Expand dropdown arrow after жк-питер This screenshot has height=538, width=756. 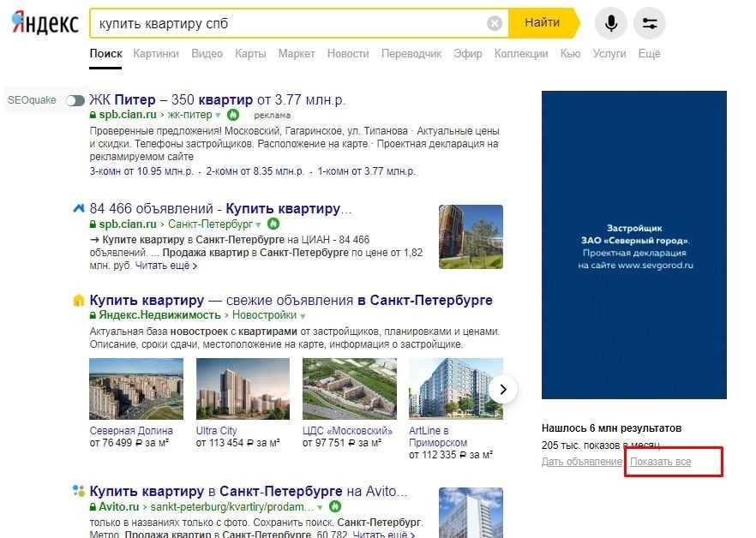pos(219,115)
